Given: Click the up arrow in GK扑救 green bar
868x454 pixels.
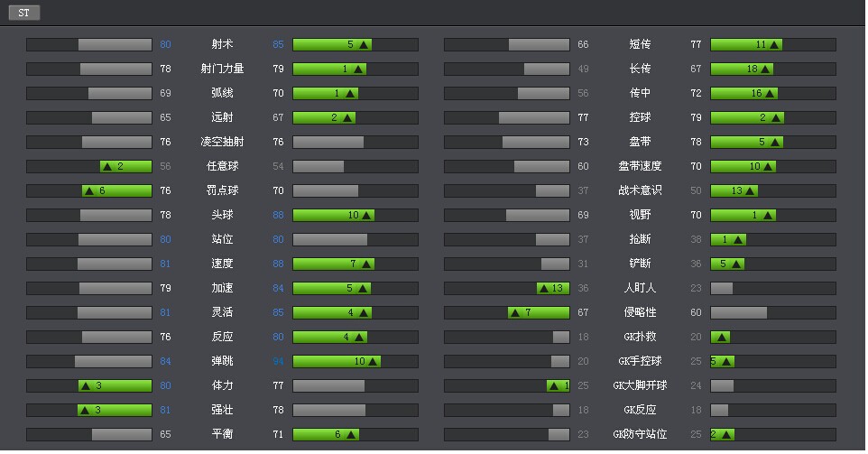Looking at the screenshot, I should [720, 337].
